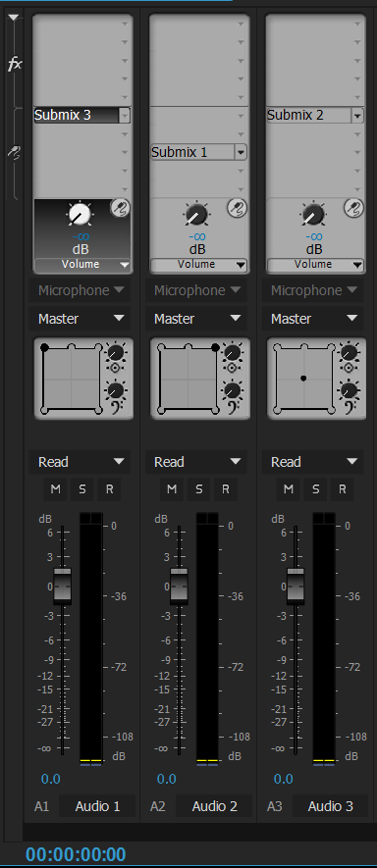Open the Submix 3 send dropdown
Screen dimensions: 377x868
coord(125,115)
